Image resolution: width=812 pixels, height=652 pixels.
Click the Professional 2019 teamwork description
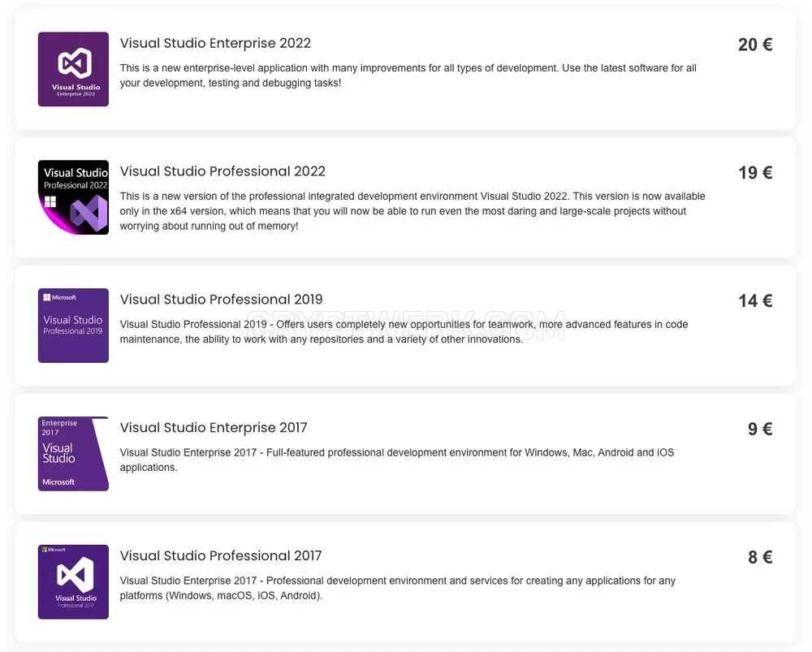point(404,332)
